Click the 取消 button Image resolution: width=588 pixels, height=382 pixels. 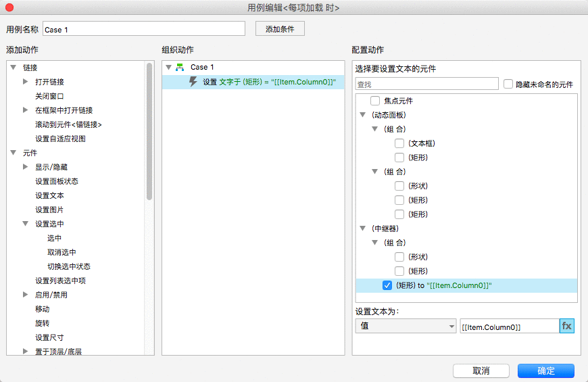[481, 371]
